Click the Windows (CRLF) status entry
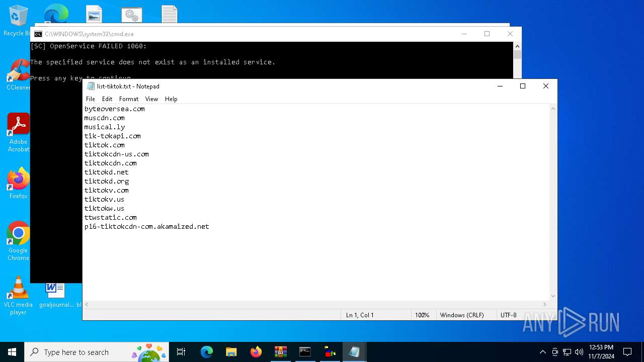Screen dimensions: 644x362 coord(462,315)
